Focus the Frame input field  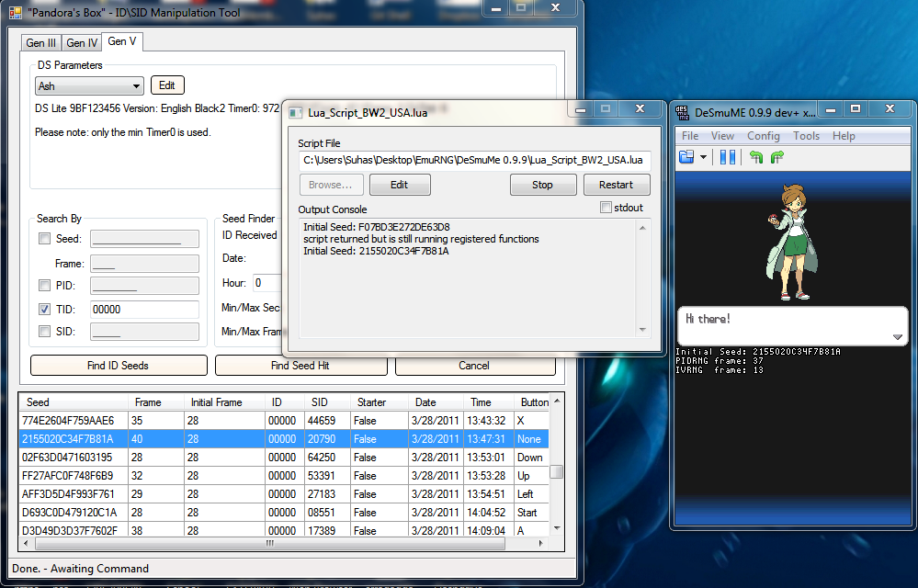pyautogui.click(x=144, y=264)
